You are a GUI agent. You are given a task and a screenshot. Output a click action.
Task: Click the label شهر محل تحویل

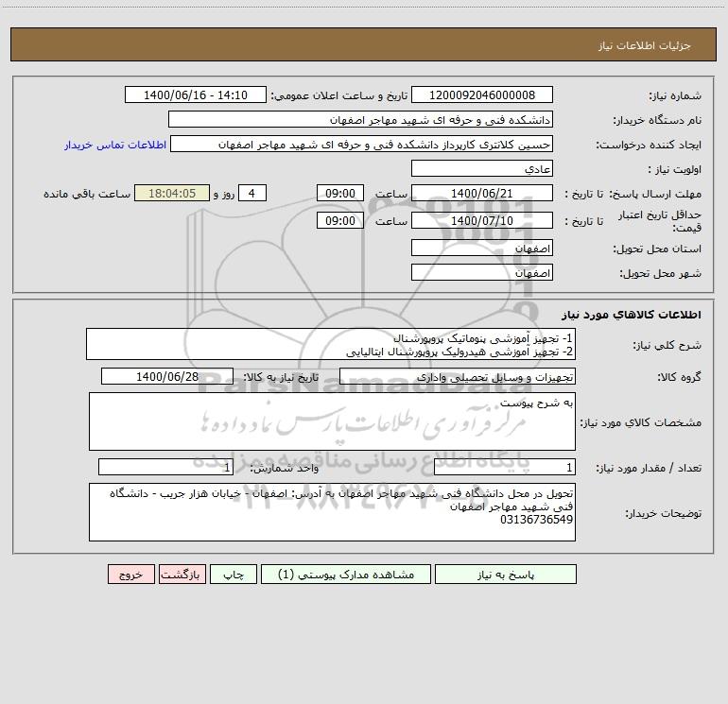(660, 274)
